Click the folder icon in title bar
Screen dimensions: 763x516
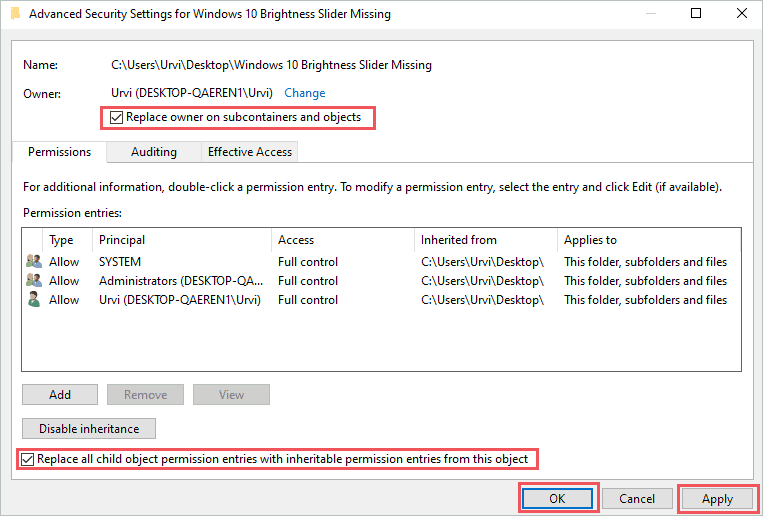[x=12, y=14]
